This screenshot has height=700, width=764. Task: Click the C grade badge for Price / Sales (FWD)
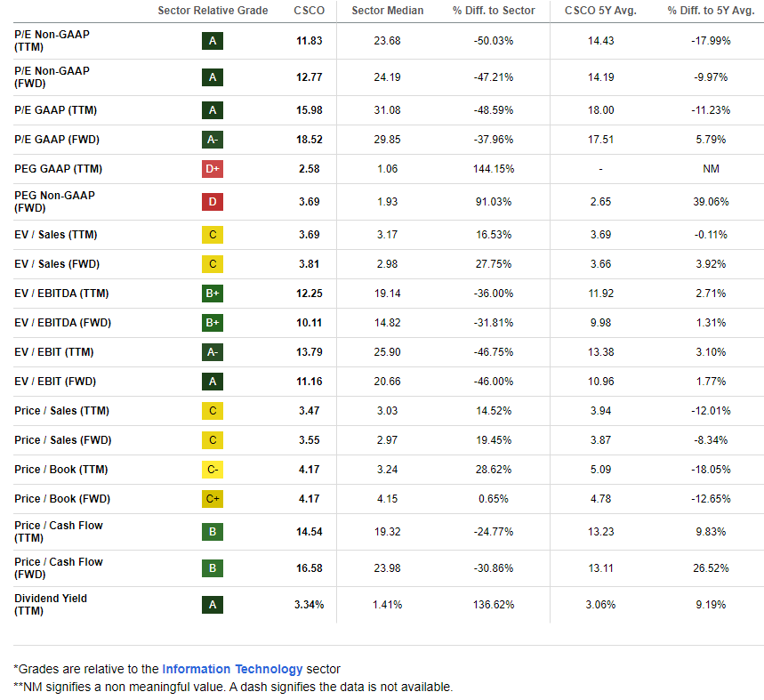213,440
